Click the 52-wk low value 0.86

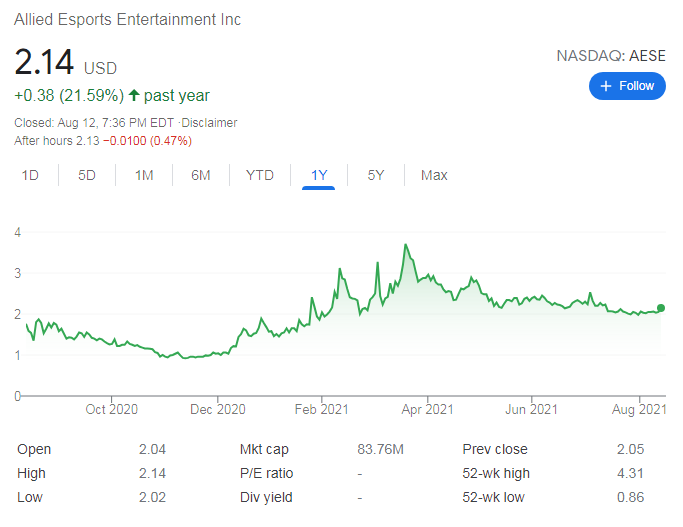point(630,497)
